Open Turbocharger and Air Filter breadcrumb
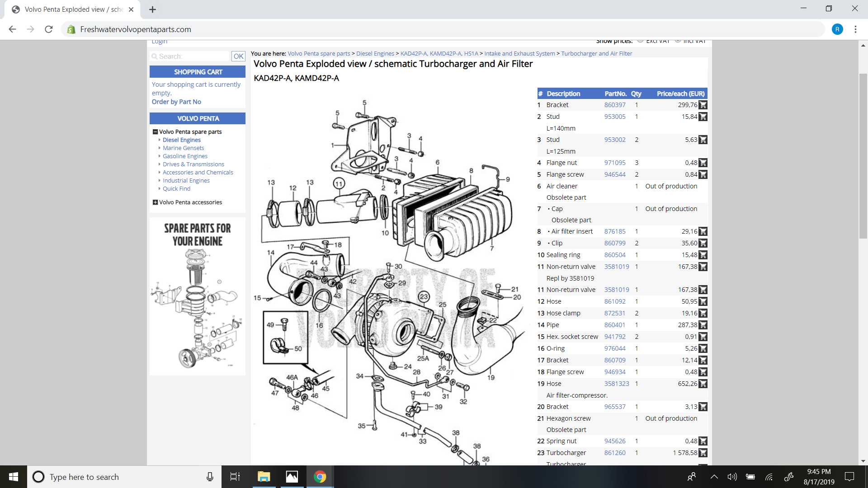This screenshot has height=488, width=868. (x=596, y=53)
